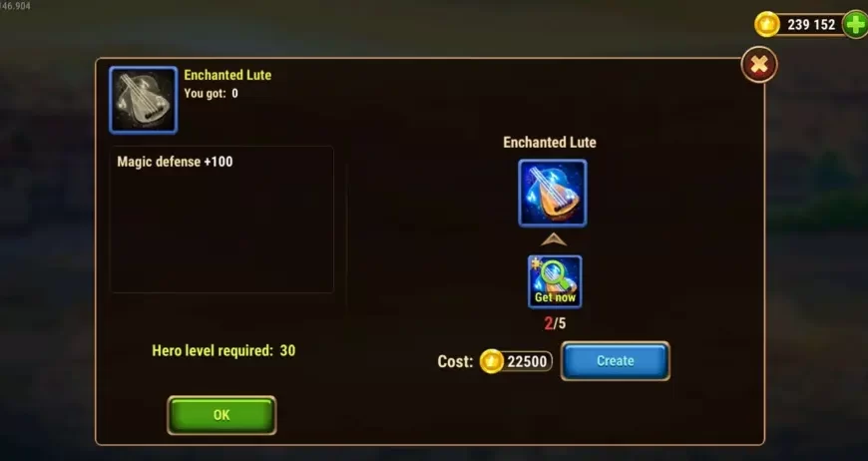Tap the 2/5 fragment counter
Screen dimensions: 868x461
(555, 323)
